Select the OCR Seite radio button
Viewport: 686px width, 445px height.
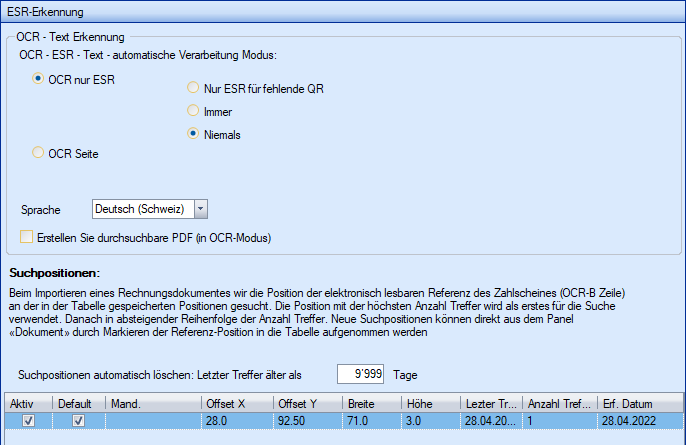pyautogui.click(x=38, y=152)
